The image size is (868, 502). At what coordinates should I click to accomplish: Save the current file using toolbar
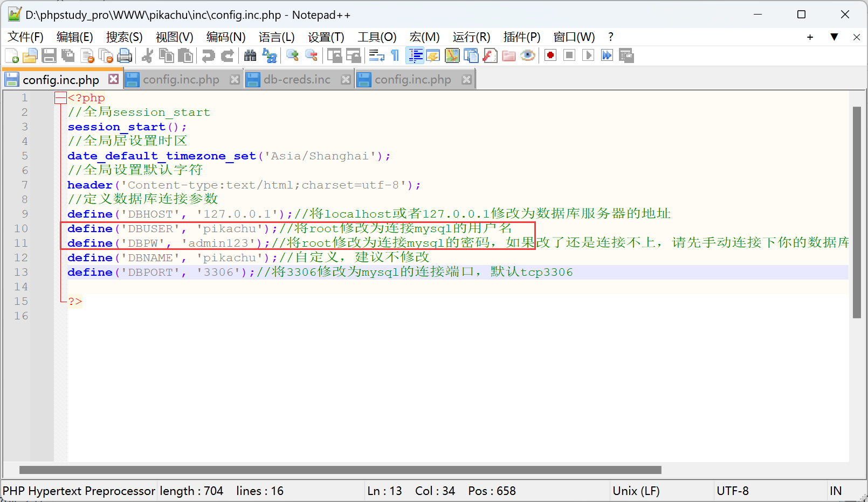(x=49, y=55)
